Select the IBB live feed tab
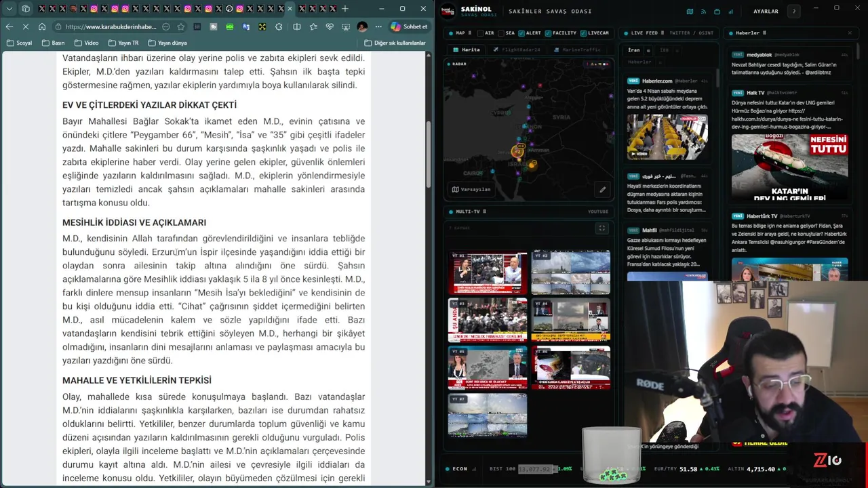Viewport: 868px width, 488px height. tap(664, 50)
